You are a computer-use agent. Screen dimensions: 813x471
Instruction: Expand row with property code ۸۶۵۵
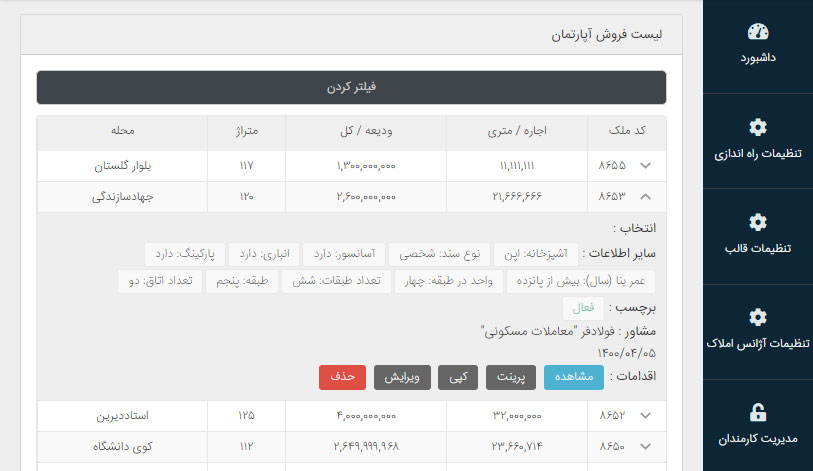click(x=645, y=165)
